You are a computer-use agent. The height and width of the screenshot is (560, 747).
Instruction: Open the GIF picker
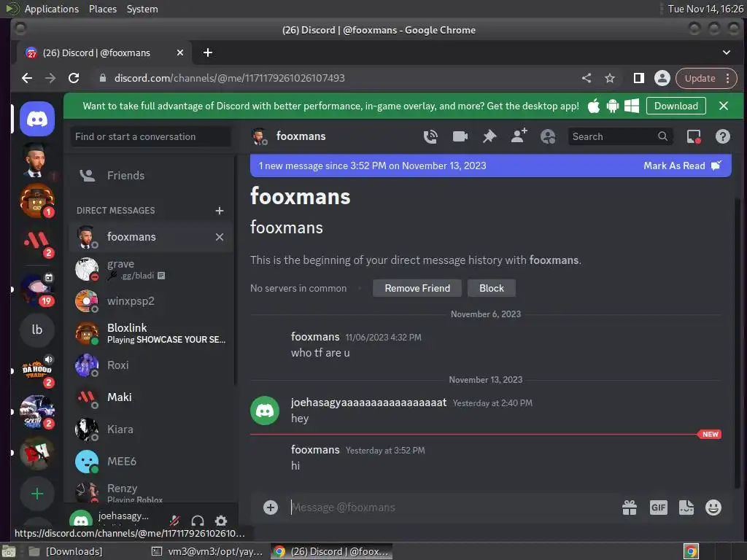tap(659, 507)
